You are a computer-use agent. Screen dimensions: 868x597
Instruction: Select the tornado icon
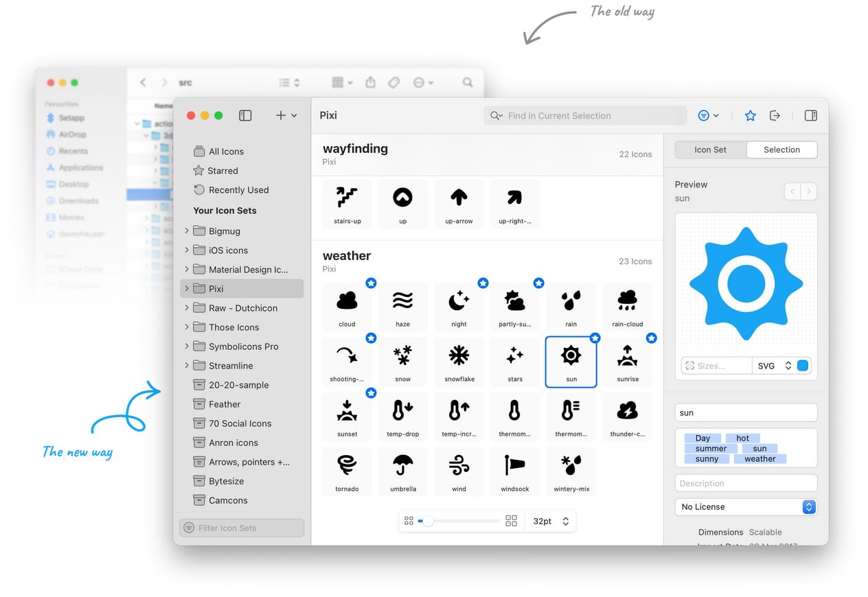point(347,471)
